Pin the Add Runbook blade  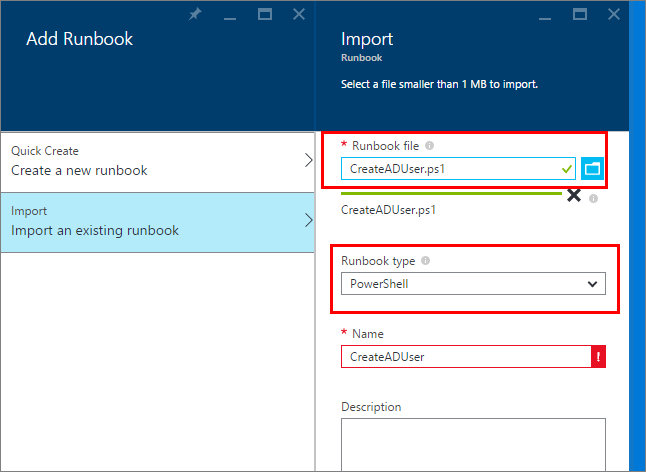pos(195,14)
